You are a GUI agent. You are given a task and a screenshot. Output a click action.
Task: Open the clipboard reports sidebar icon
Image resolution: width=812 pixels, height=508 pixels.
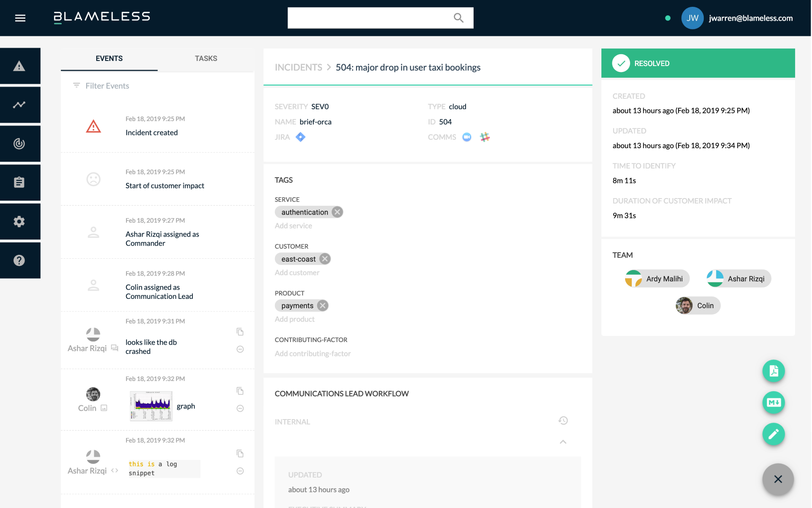19,182
